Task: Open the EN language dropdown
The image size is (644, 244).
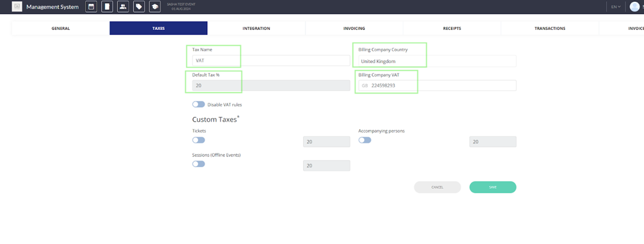Action: click(616, 7)
